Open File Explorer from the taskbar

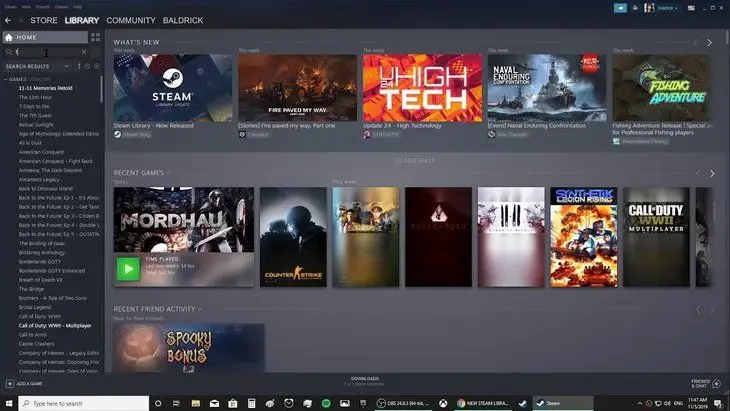(x=195, y=403)
